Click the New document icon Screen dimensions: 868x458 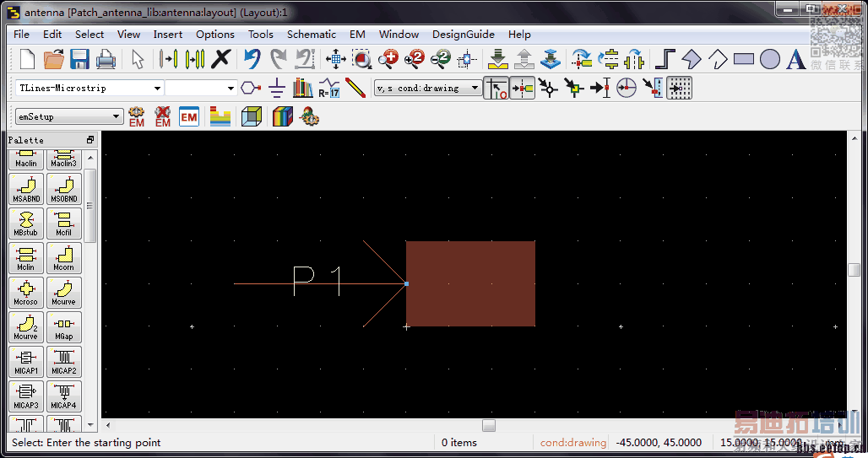coord(27,59)
